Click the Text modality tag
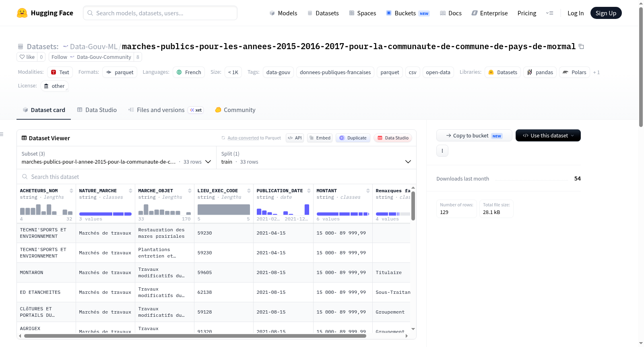The height and width of the screenshot is (347, 644). click(x=60, y=72)
